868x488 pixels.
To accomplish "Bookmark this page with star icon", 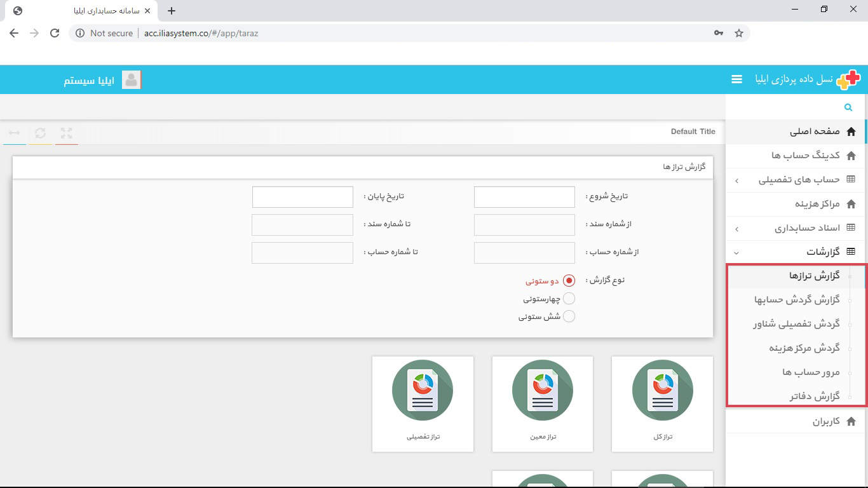I will pyautogui.click(x=738, y=33).
